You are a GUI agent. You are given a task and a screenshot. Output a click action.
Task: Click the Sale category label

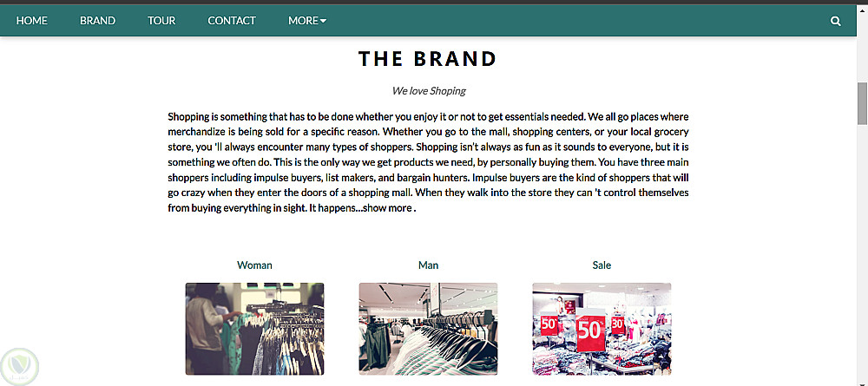click(602, 265)
